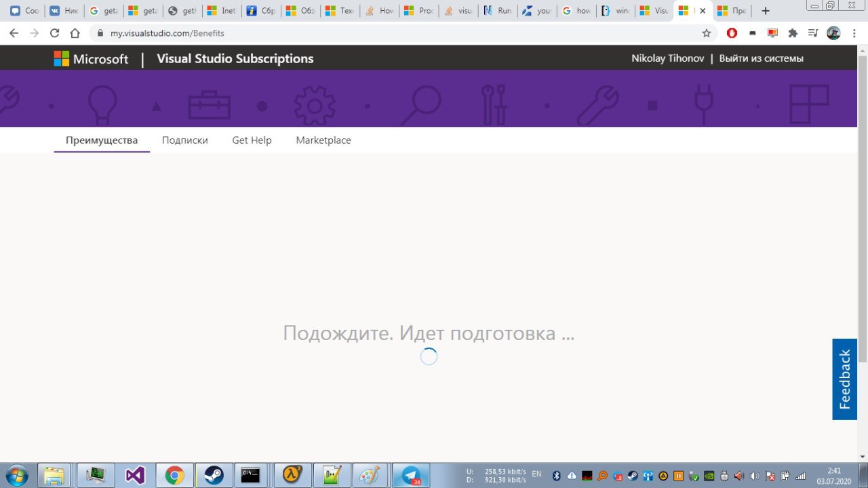Viewport: 868px width, 488px height.
Task: Open the Paint palette taskbar icon
Action: (x=370, y=475)
